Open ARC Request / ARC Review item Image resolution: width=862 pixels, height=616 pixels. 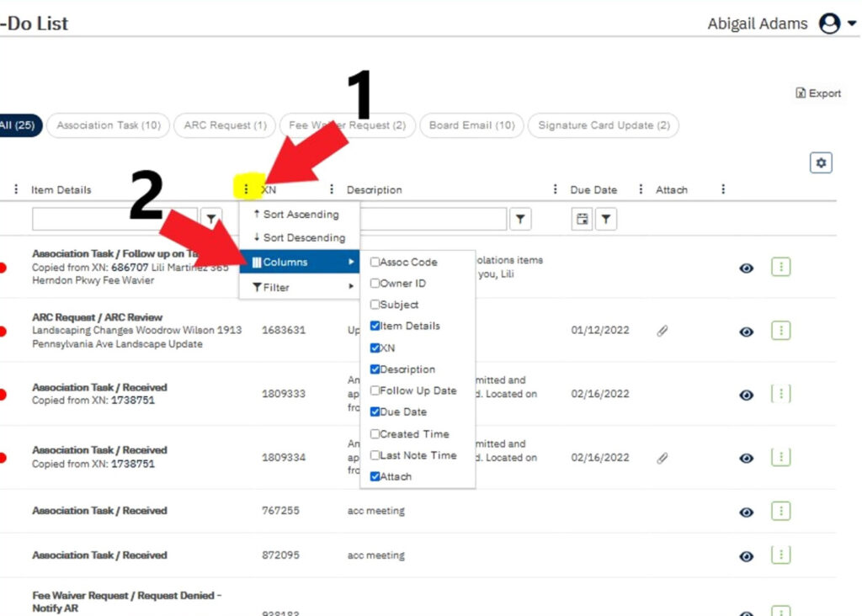(97, 317)
